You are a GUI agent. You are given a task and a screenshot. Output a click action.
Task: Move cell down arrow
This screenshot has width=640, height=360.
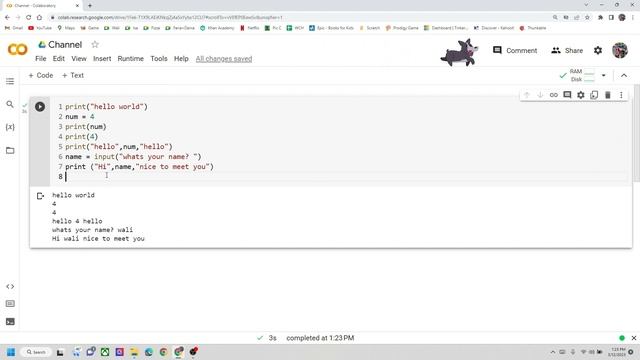point(540,95)
